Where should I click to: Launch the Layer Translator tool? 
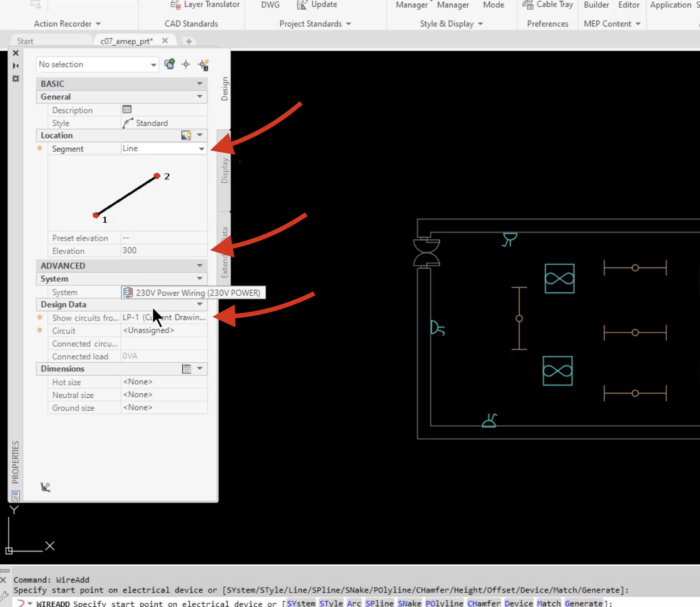pos(205,5)
